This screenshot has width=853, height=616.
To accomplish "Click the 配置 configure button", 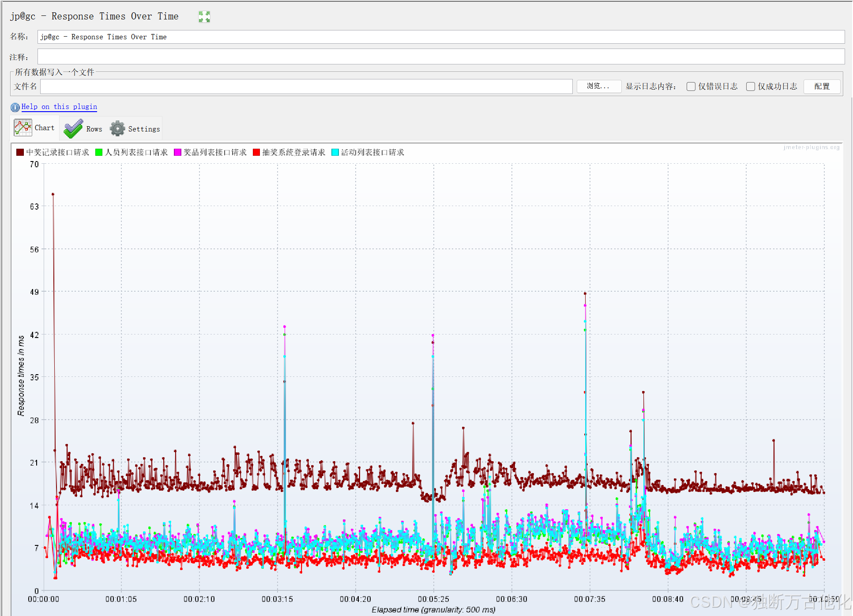I will point(821,86).
